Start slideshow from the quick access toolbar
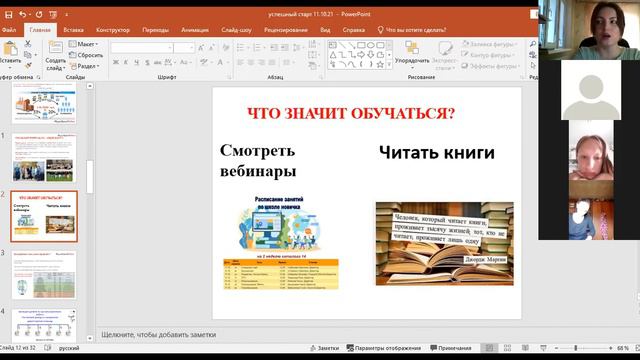 (53, 15)
